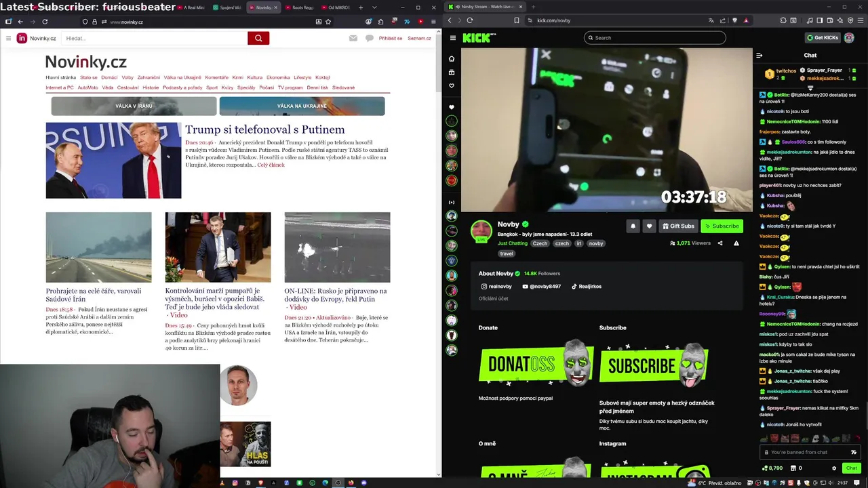Click the red search button on Novinky
This screenshot has width=868, height=488.
point(258,38)
